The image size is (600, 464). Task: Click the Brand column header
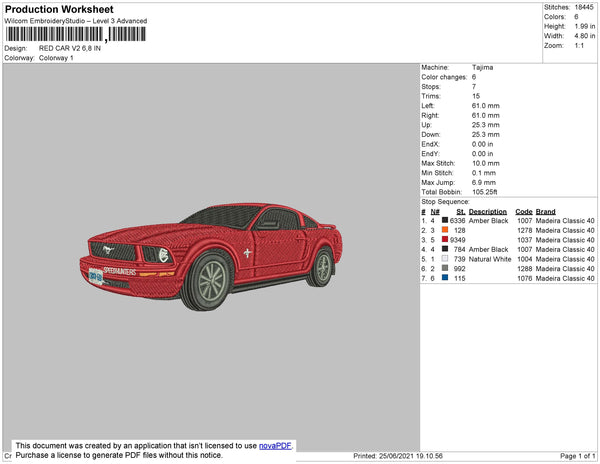[544, 212]
